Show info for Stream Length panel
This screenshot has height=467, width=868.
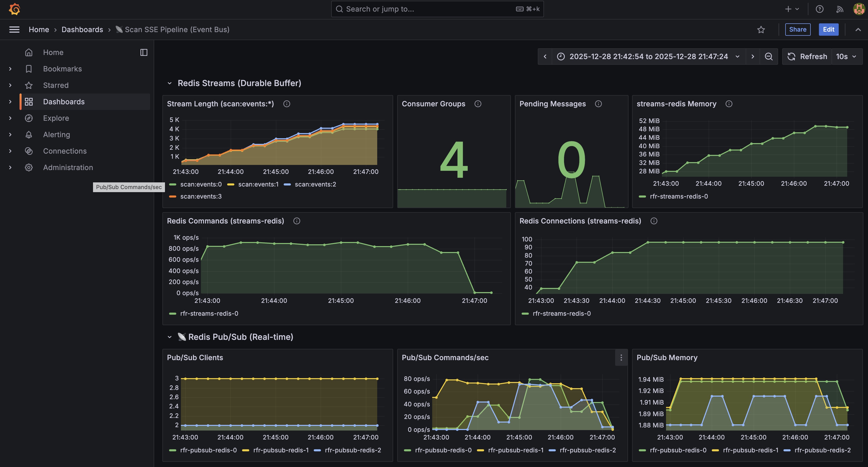(287, 104)
